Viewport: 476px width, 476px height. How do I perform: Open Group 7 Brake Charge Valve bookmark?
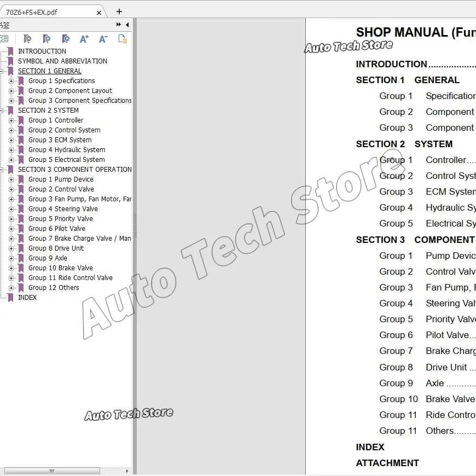[x=79, y=239]
